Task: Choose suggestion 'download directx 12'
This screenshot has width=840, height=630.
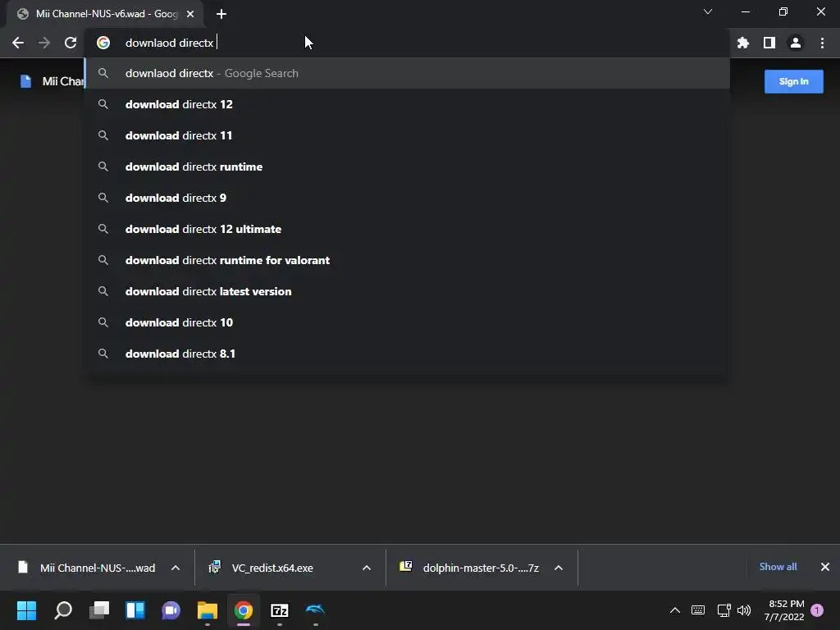Action: click(407, 104)
